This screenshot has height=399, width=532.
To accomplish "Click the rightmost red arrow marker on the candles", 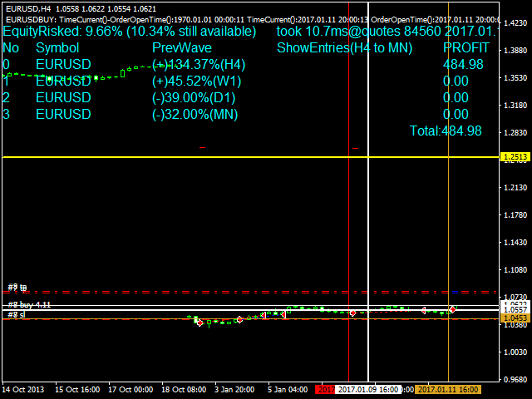I will point(453,309).
